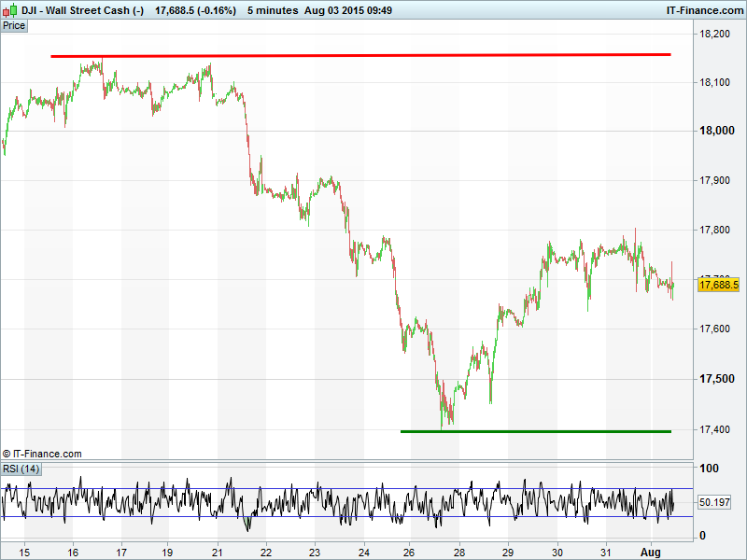This screenshot has width=747, height=560.
Task: Click the date label 31 on time axis
Action: 605,553
